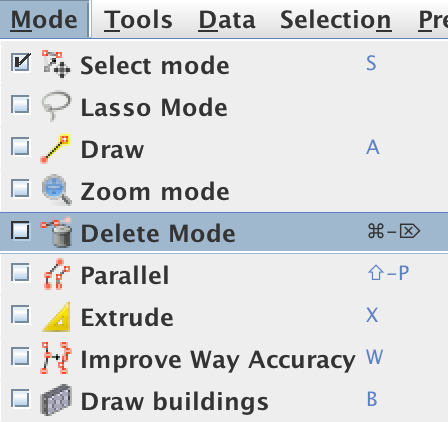Uncheck the Select mode checkbox

click(21, 62)
